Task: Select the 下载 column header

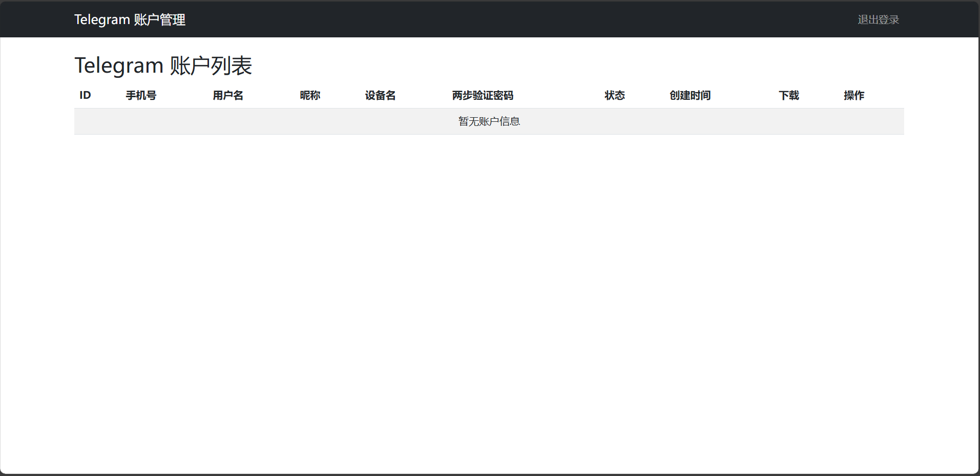Action: pos(789,95)
